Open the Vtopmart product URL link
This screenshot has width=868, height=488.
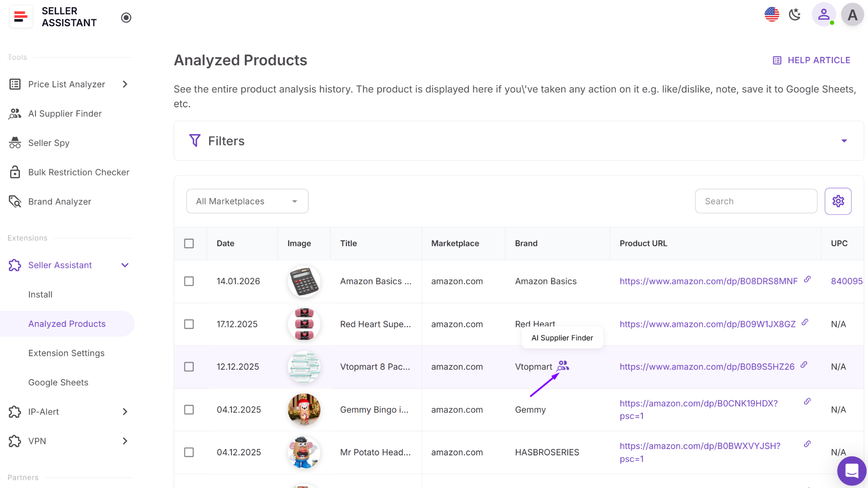(707, 366)
